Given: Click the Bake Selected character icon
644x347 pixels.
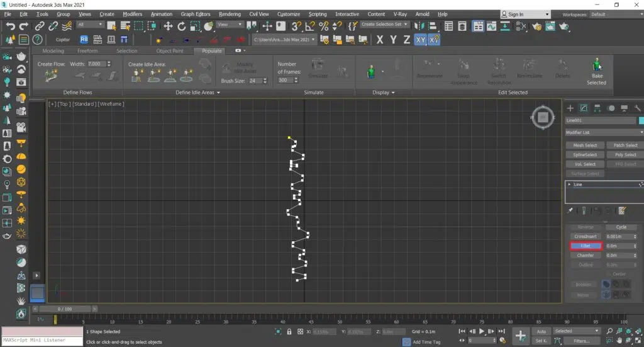Looking at the screenshot, I should click(596, 65).
